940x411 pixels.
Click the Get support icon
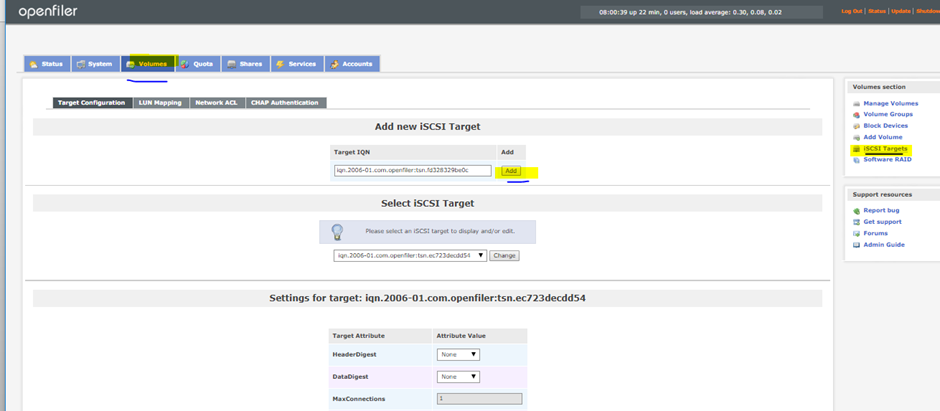click(857, 222)
